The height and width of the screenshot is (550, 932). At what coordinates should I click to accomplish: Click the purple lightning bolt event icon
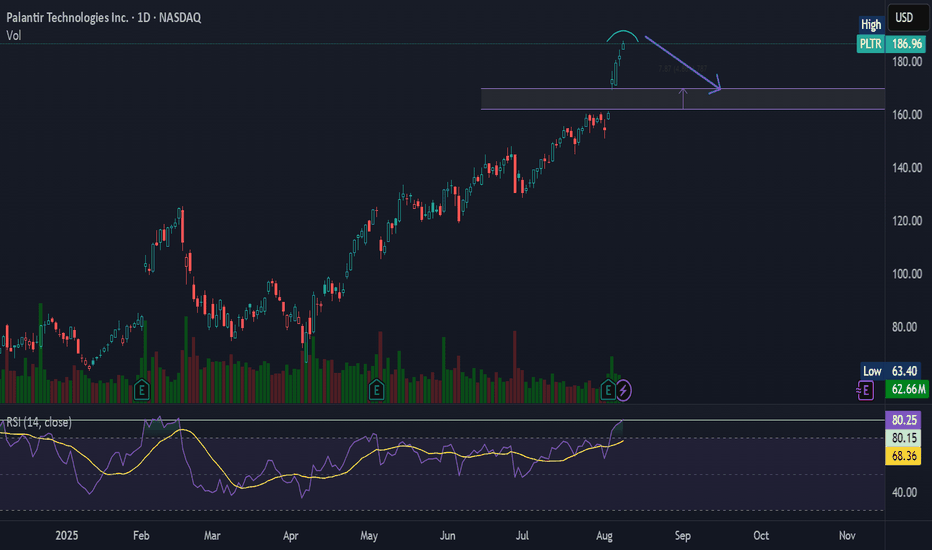coord(623,391)
